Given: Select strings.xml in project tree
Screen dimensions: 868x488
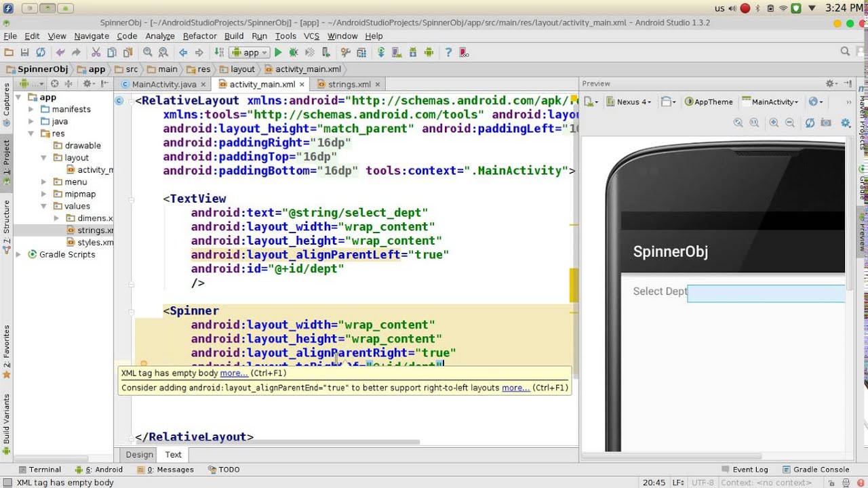Looking at the screenshot, I should coord(90,230).
